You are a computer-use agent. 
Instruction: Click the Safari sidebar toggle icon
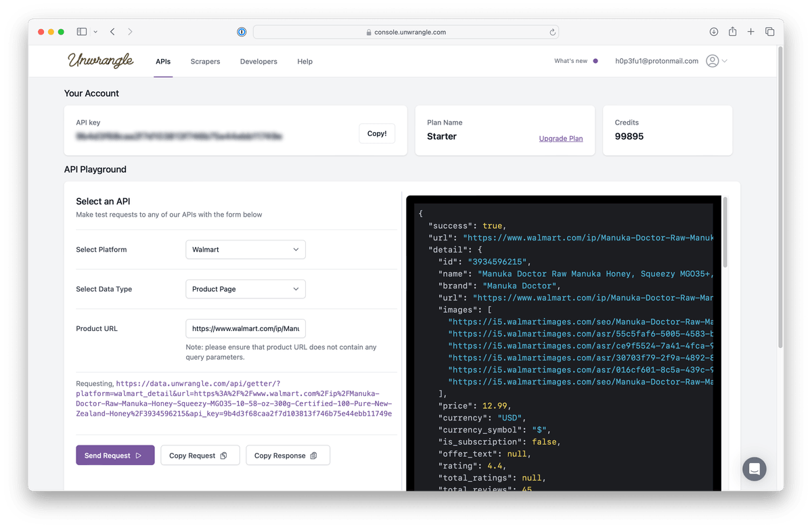tap(82, 32)
